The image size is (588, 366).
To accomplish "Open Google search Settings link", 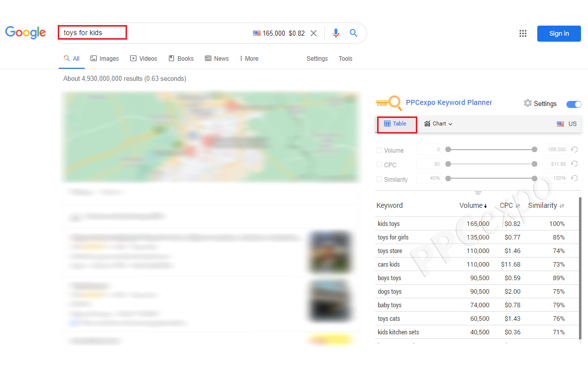I will [317, 59].
